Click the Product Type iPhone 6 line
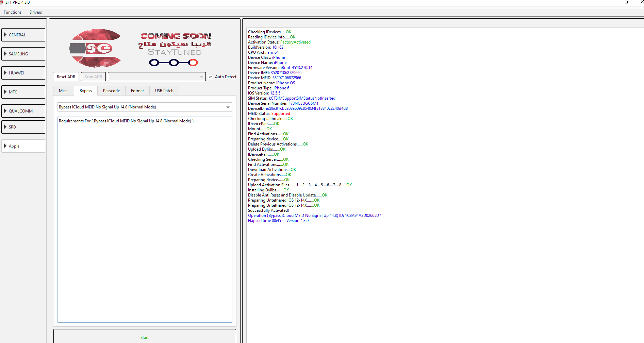 pos(269,88)
